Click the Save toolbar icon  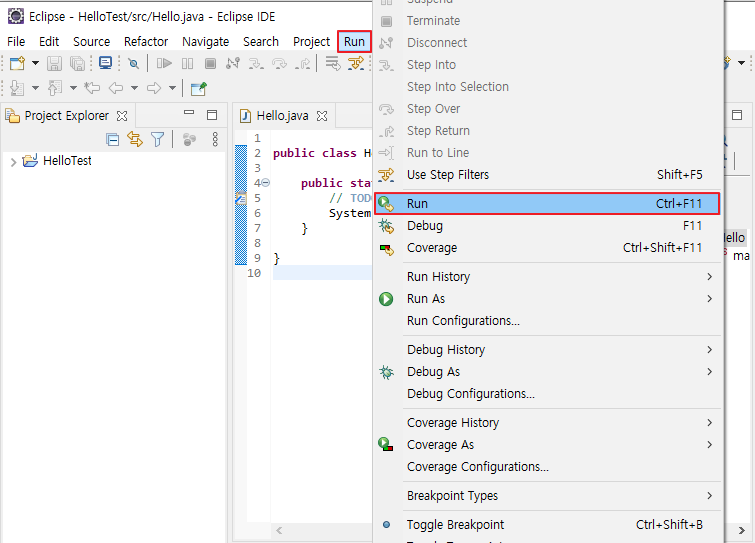54,64
